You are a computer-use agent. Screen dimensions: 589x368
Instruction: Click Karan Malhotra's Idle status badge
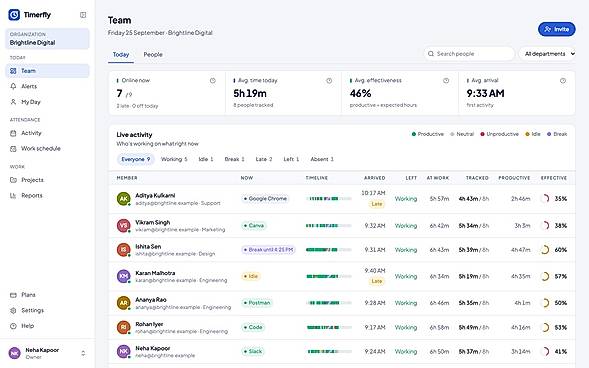[x=251, y=276]
